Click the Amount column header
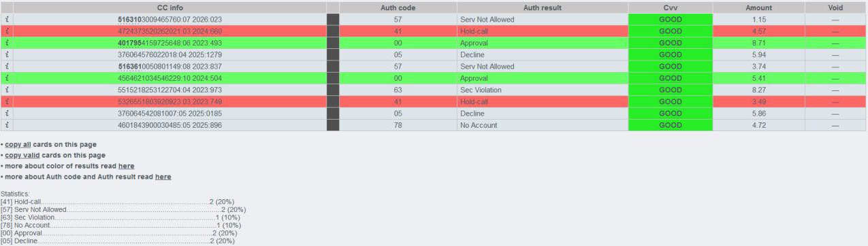The height and width of the screenshot is (246, 868). (x=759, y=7)
